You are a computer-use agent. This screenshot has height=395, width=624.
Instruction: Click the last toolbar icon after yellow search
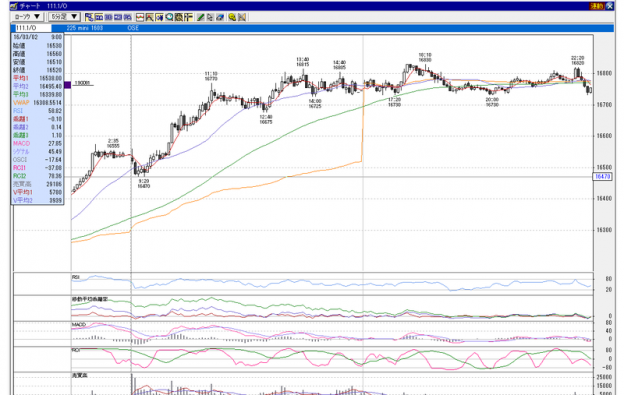point(242,17)
